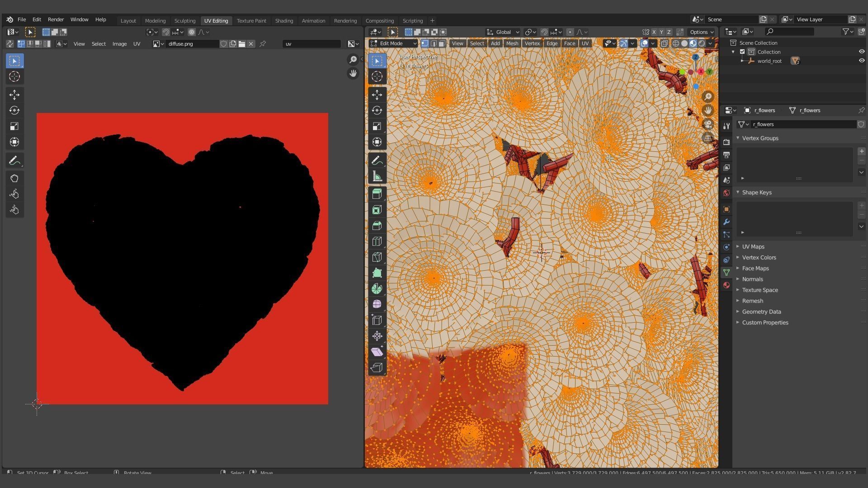Open the File menu
868x488 pixels.
pyautogui.click(x=22, y=20)
